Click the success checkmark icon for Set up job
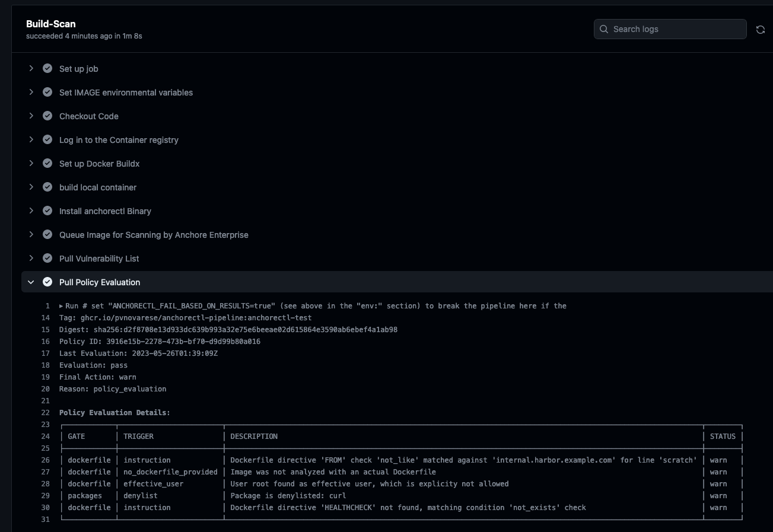The image size is (773, 532). tap(47, 69)
